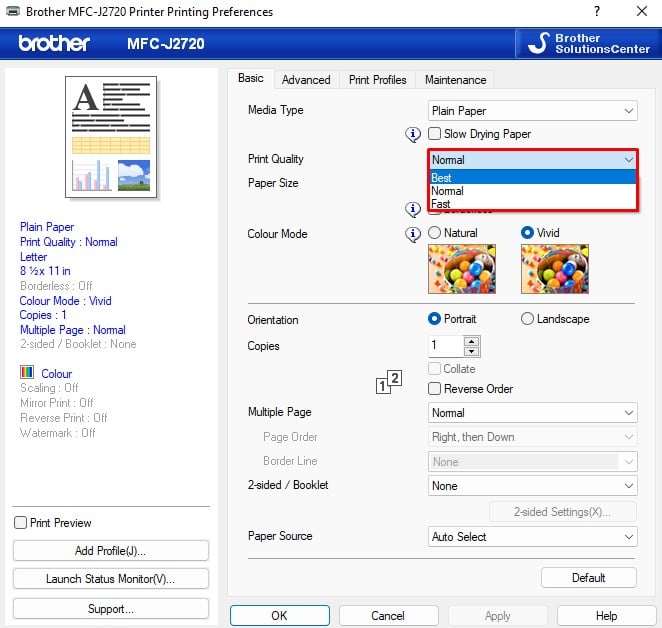This screenshot has width=662, height=628.
Task: Click the Copies number field
Action: [x=446, y=345]
